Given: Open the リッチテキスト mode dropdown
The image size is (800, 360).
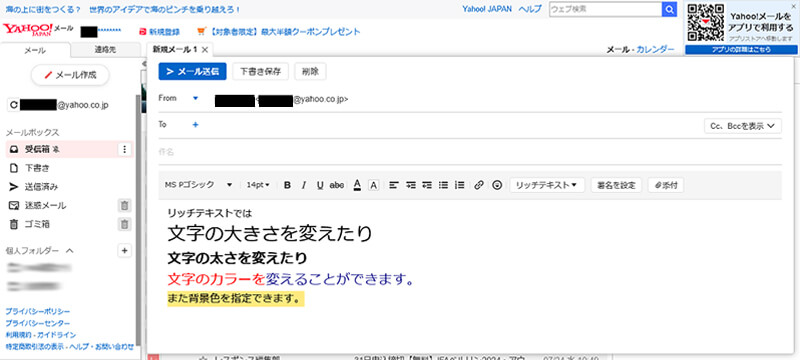Looking at the screenshot, I should coord(547,185).
